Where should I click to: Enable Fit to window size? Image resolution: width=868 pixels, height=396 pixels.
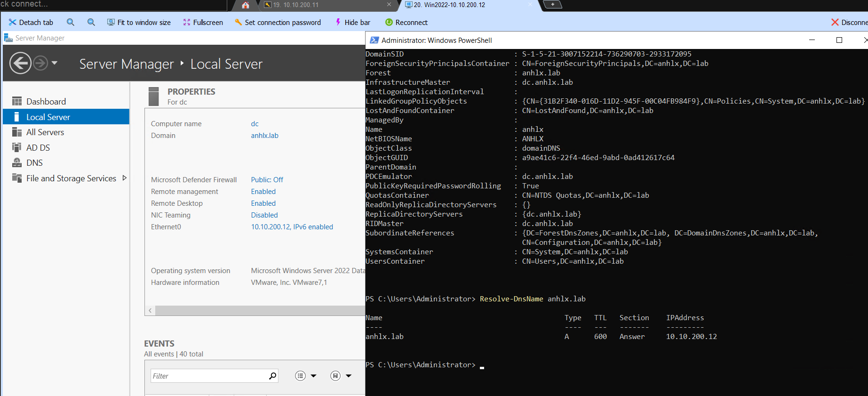click(x=139, y=22)
